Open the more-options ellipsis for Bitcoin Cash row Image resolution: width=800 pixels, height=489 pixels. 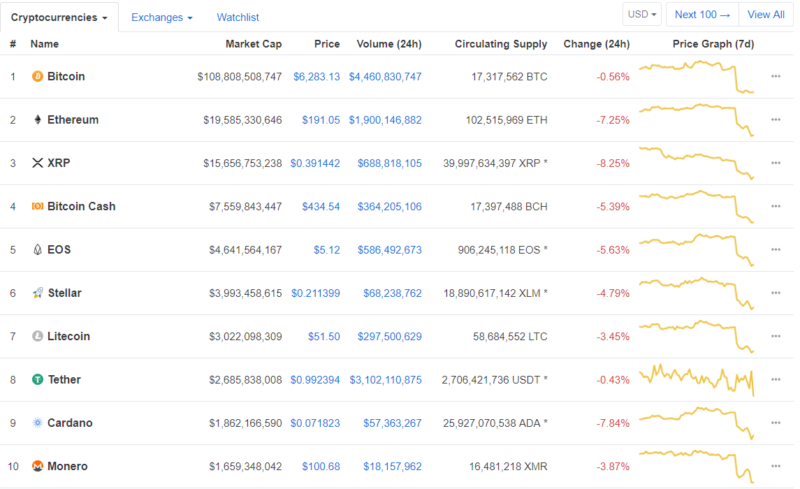[776, 206]
